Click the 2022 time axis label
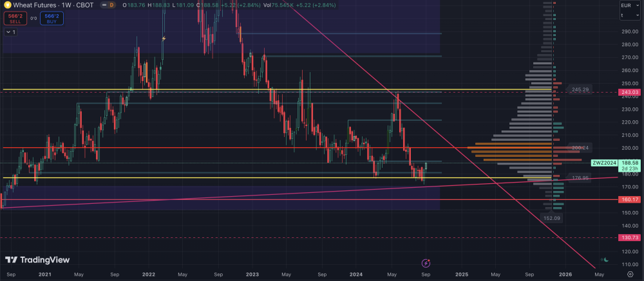 149,274
